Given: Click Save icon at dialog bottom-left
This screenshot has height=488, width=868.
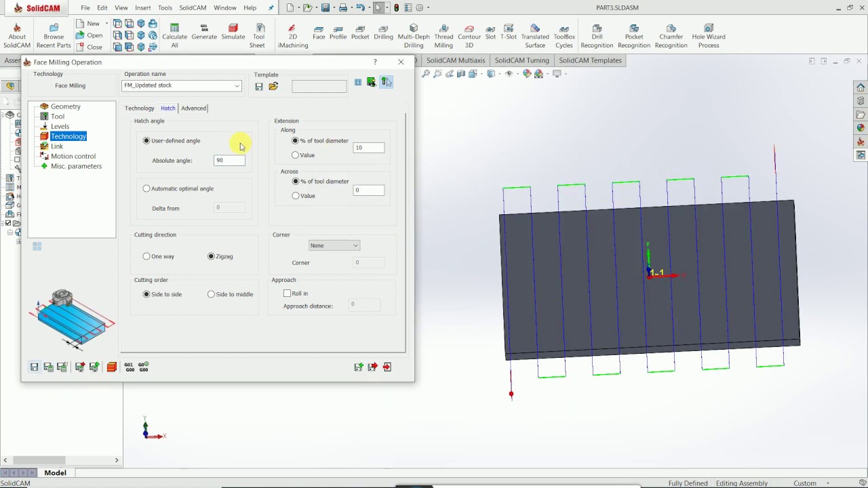Looking at the screenshot, I should click(34, 367).
